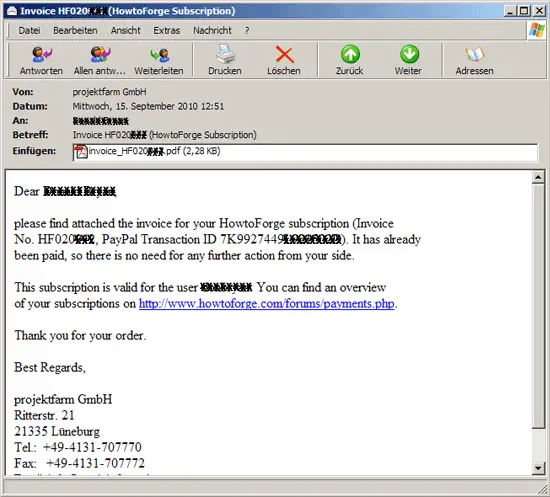Image resolution: width=550 pixels, height=497 pixels.
Task: Maximize the invoice email window
Action: coord(524,11)
